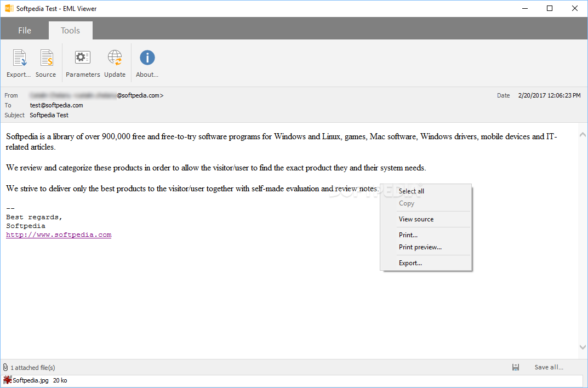Screen dimensions: 588x388
Task: Select the Softpedia.jpg attachment name
Action: (31, 380)
